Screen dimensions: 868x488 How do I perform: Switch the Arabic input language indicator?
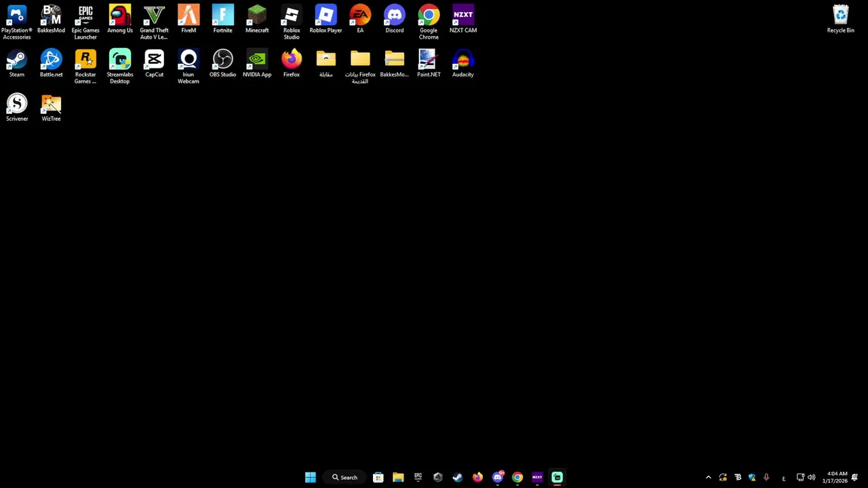[783, 477]
